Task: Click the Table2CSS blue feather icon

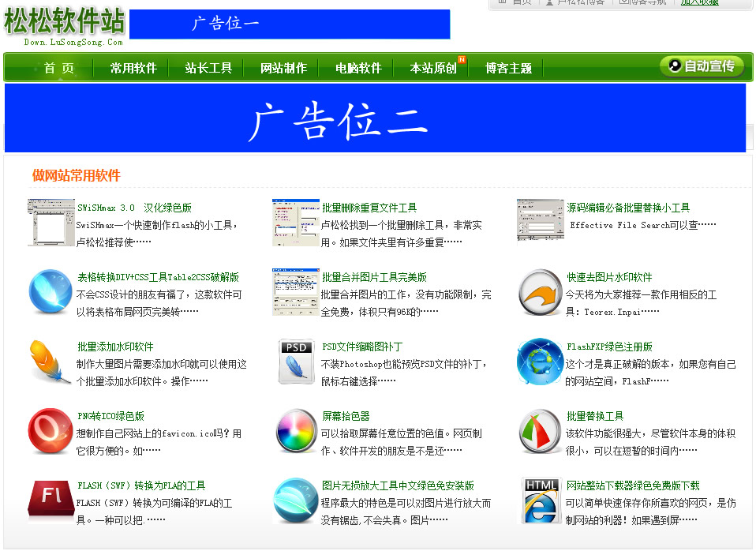Action: pyautogui.click(x=51, y=292)
